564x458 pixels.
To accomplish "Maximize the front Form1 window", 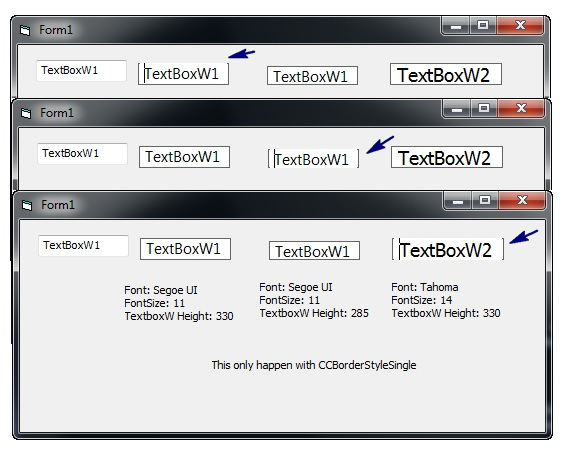I will (485, 200).
